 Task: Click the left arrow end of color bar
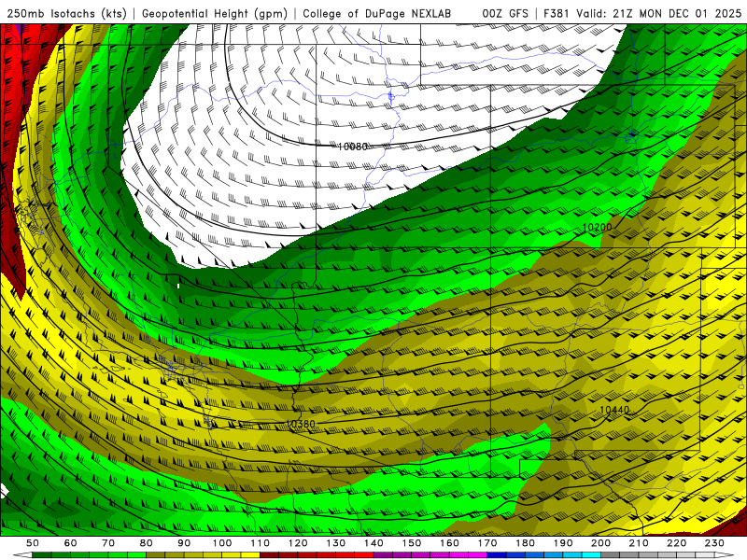pyautogui.click(x=22, y=555)
